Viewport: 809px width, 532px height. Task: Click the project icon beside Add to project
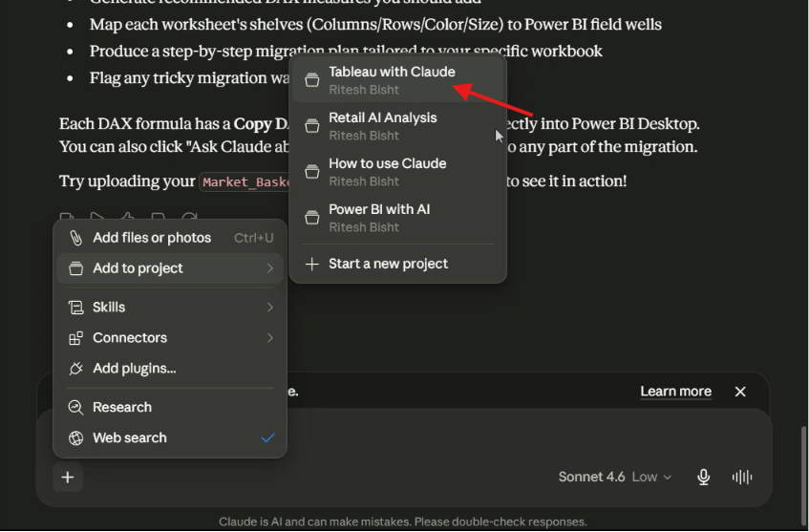(x=75, y=268)
